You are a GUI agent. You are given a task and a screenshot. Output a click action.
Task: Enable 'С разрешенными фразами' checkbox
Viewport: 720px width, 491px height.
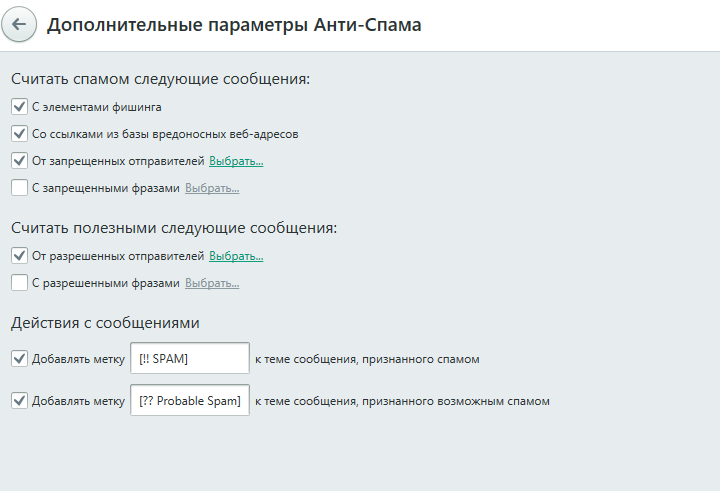(20, 283)
